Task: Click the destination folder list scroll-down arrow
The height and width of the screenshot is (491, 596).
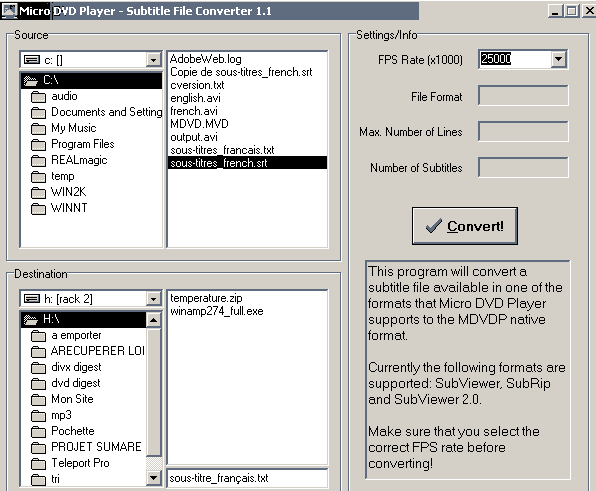Action: [153, 477]
